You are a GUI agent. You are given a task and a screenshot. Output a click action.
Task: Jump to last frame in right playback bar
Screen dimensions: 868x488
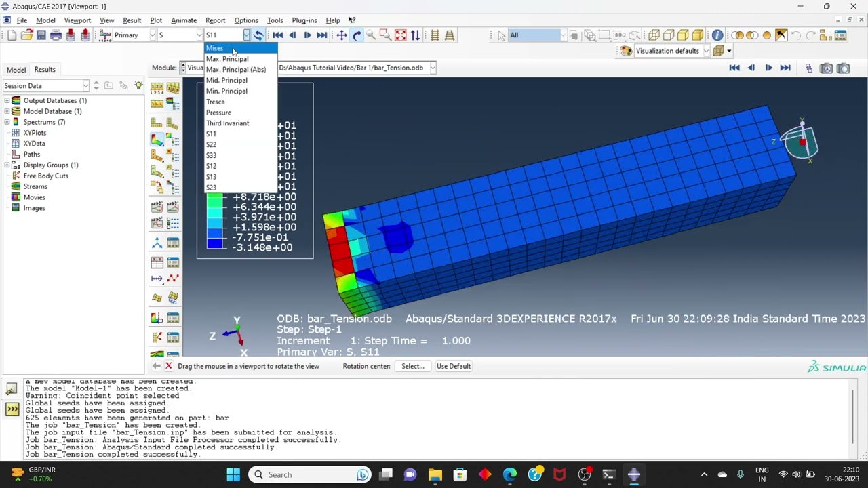click(x=785, y=68)
